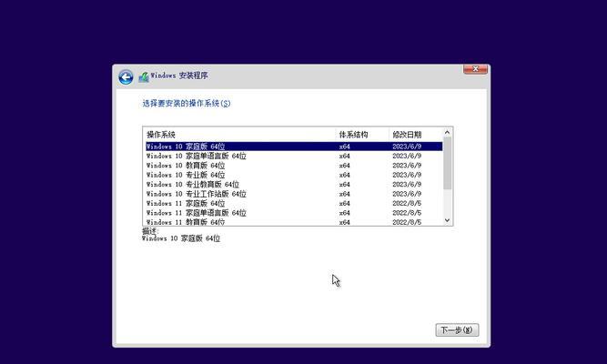Select Windows 10 家庭单语言版 64位 row
The height and width of the screenshot is (364, 607).
point(294,156)
